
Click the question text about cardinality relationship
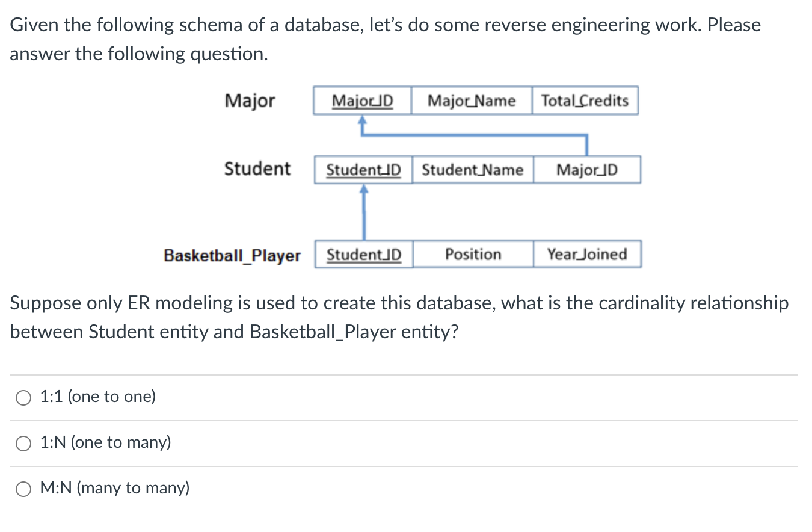[x=399, y=317]
